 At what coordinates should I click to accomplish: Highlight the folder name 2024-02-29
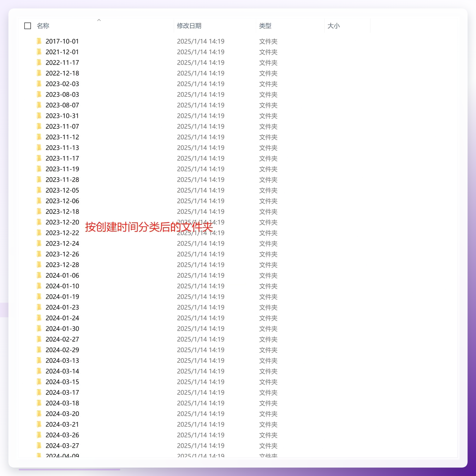click(62, 350)
